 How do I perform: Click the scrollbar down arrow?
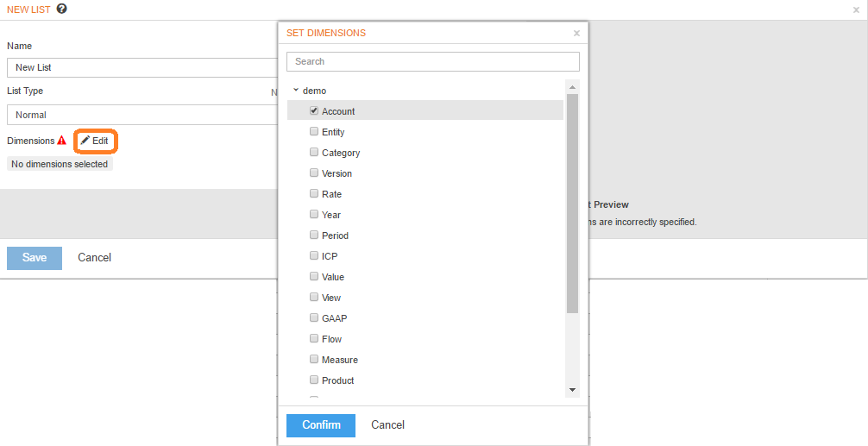click(572, 390)
